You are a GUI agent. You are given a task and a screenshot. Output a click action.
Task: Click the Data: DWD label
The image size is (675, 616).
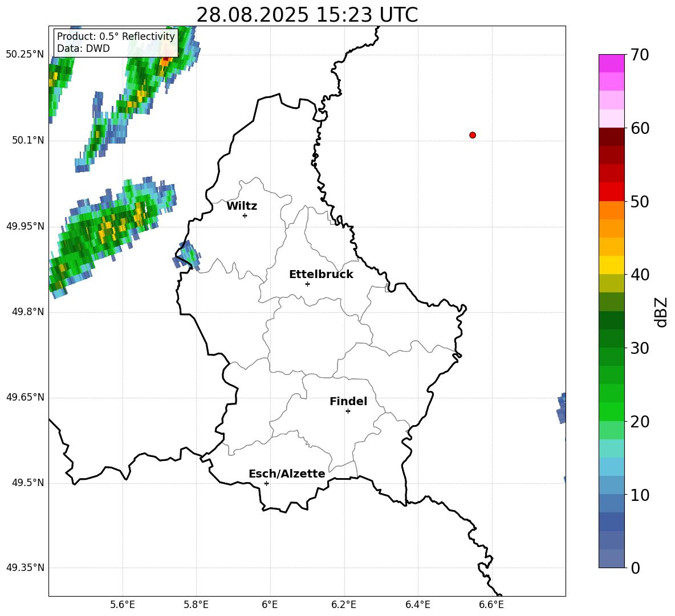point(83,48)
